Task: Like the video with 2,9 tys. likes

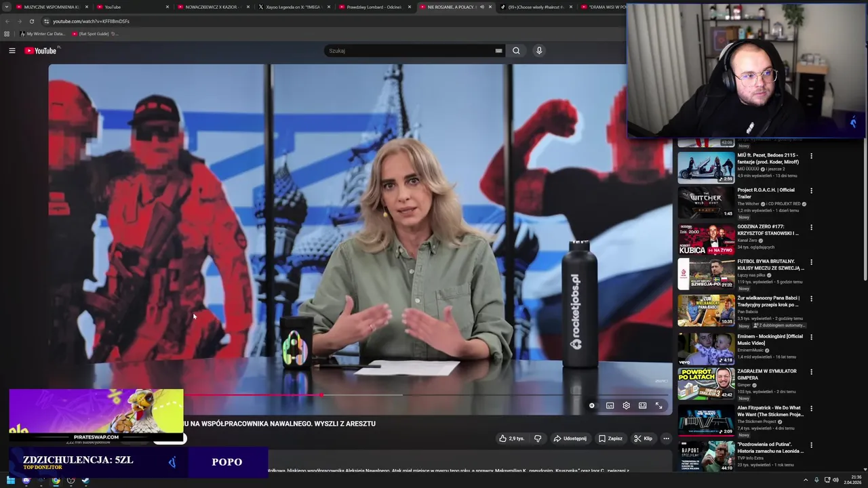Action: (511, 439)
